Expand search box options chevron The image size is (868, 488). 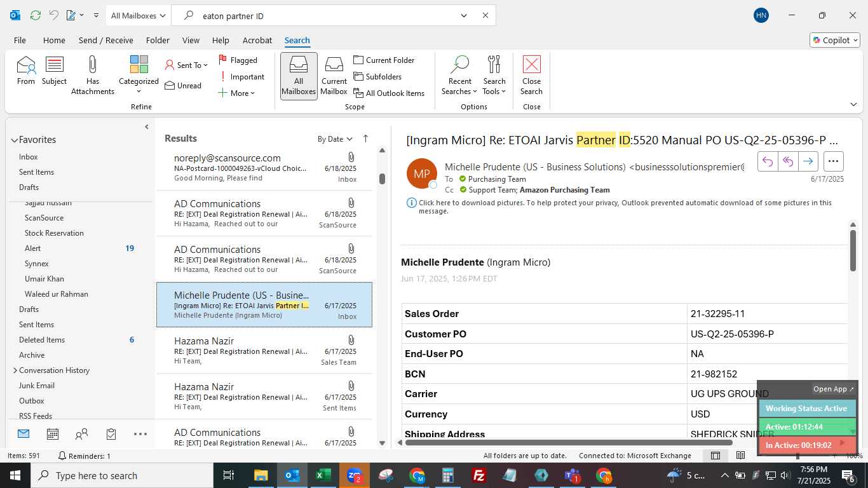464,15
